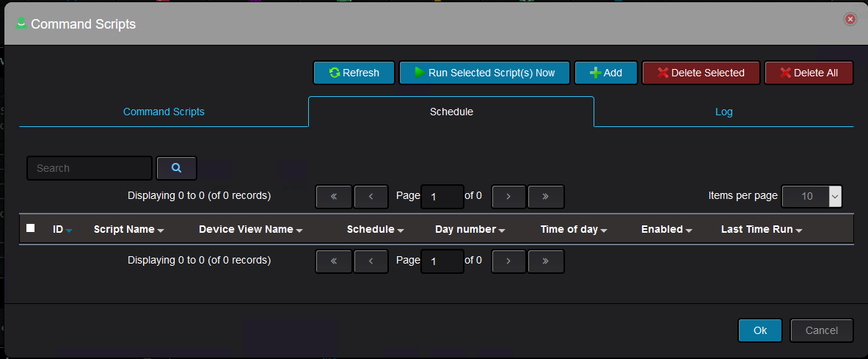Viewport: 868px width, 359px height.
Task: Click the top Page number input box
Action: 442,197
